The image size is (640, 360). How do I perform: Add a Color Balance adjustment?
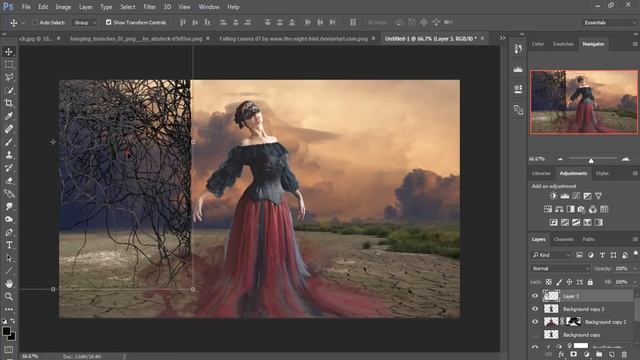[559, 209]
